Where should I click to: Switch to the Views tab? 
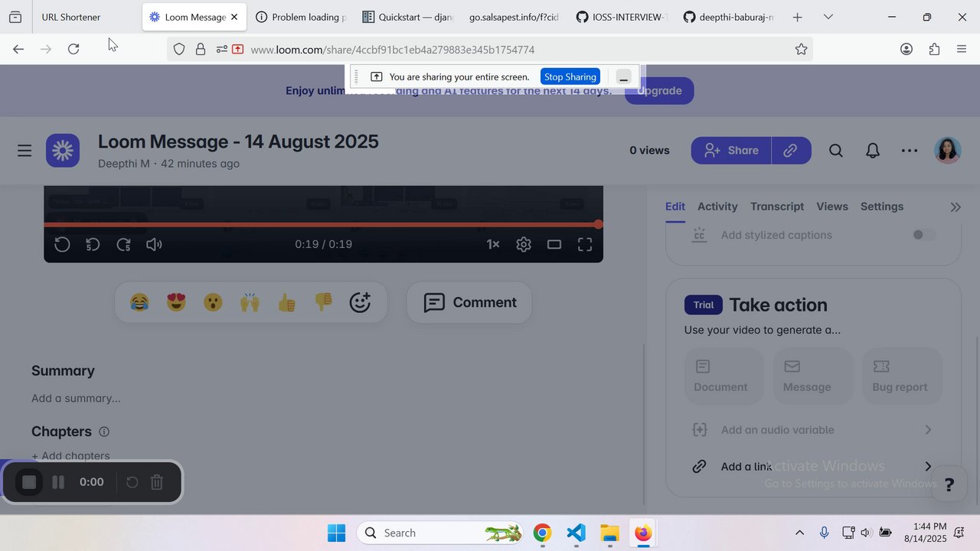[x=832, y=207]
